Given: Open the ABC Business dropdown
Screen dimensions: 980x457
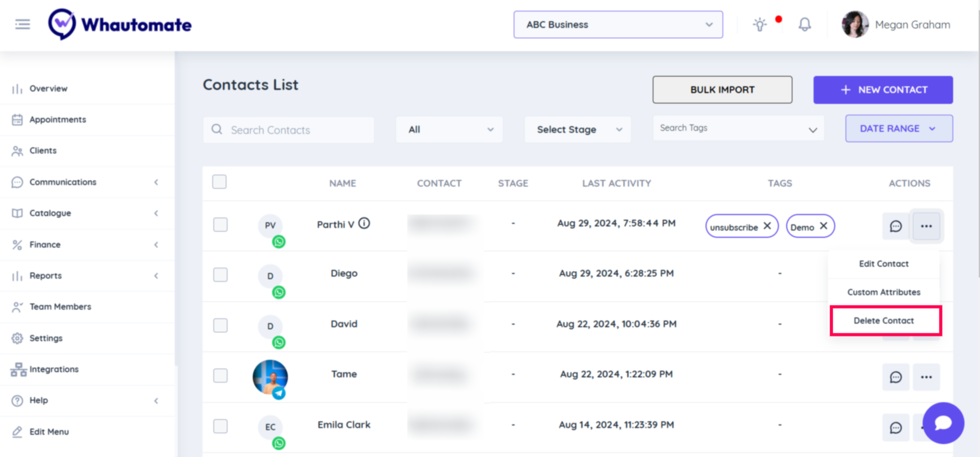Looking at the screenshot, I should coord(618,25).
